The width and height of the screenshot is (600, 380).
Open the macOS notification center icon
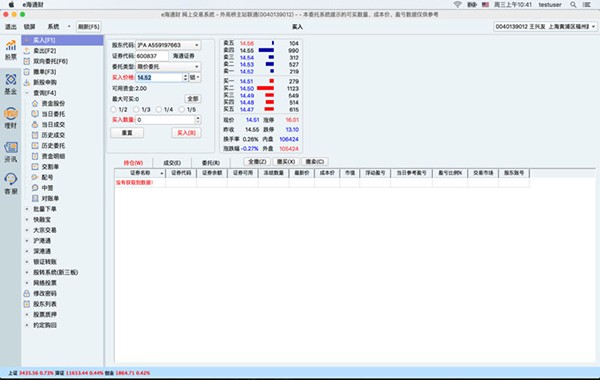click(x=587, y=5)
